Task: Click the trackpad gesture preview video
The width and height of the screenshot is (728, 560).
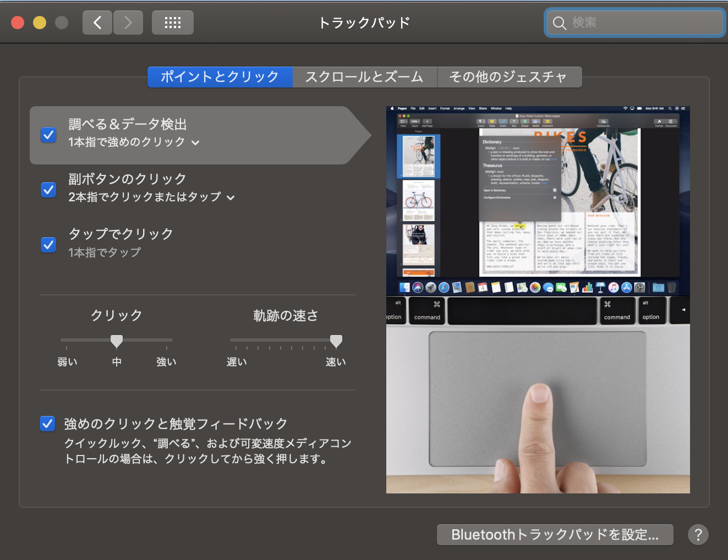Action: (538, 300)
